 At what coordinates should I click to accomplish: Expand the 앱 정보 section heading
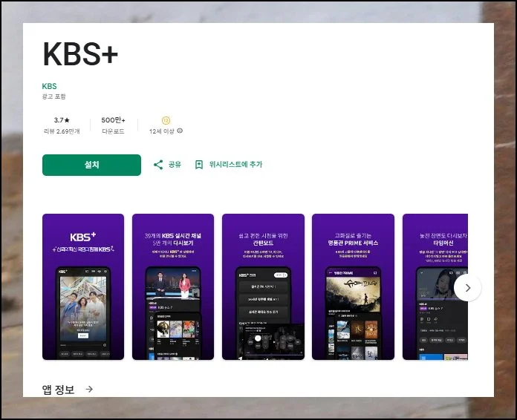click(59, 389)
